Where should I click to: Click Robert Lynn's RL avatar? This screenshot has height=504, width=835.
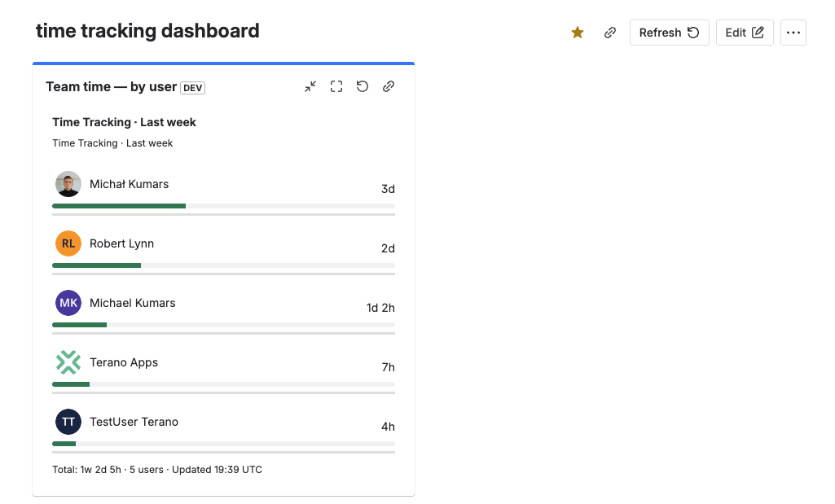68,243
